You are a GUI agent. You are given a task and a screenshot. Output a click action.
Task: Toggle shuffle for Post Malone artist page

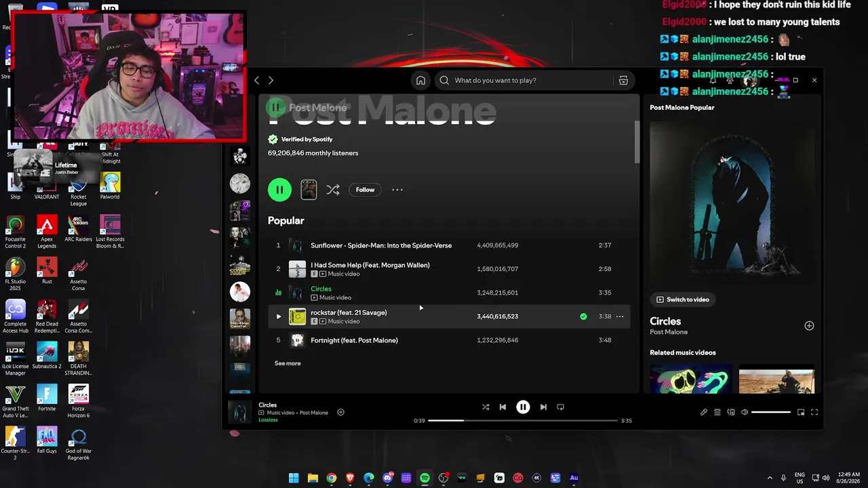coord(333,190)
